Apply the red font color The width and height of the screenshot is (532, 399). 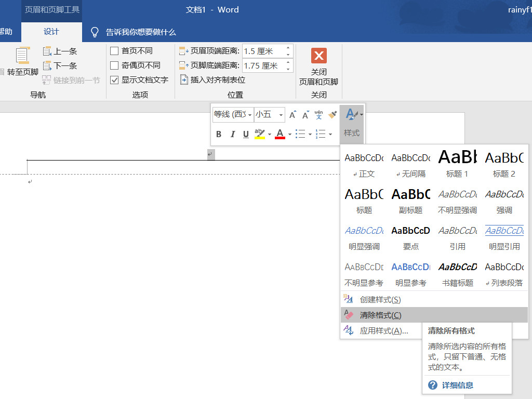tap(280, 134)
